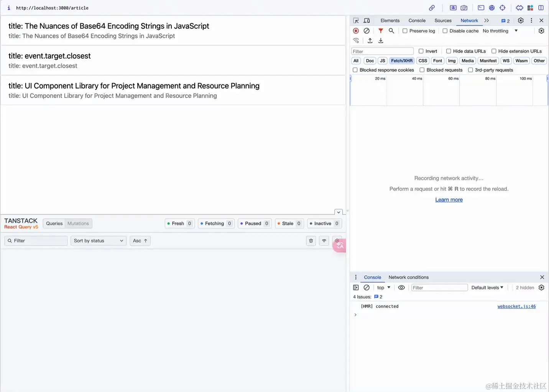Check Blocked response cookies
This screenshot has width=549, height=392.
click(355, 70)
